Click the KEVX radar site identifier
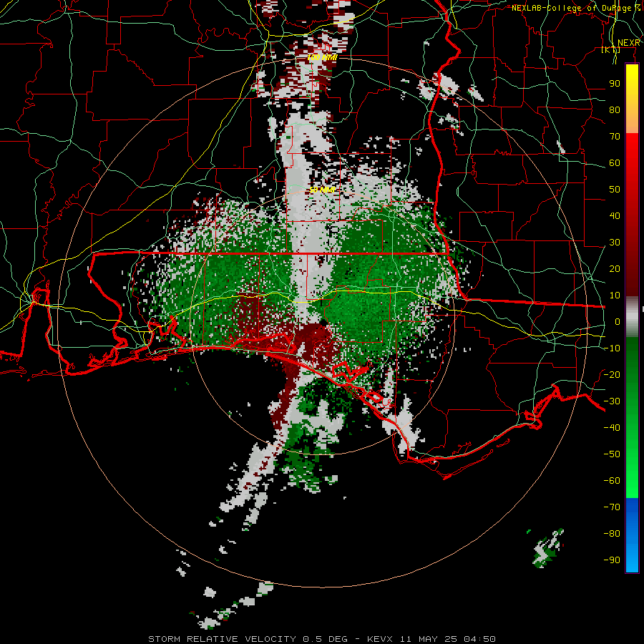Image resolution: width=644 pixels, height=644 pixels. click(380, 639)
